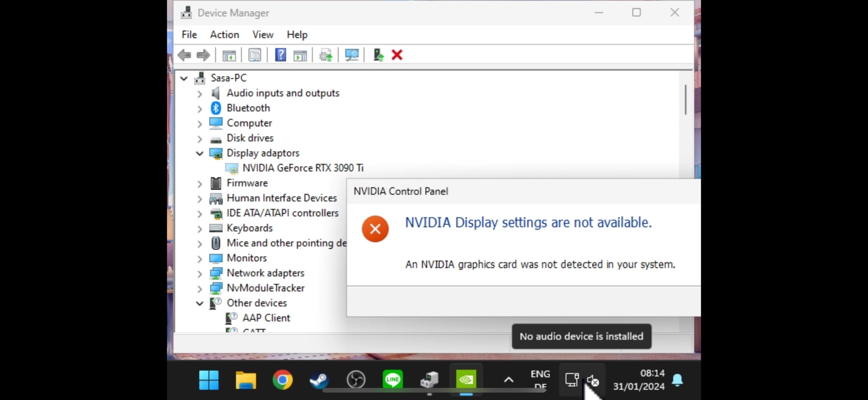Open the File menu

coord(189,35)
